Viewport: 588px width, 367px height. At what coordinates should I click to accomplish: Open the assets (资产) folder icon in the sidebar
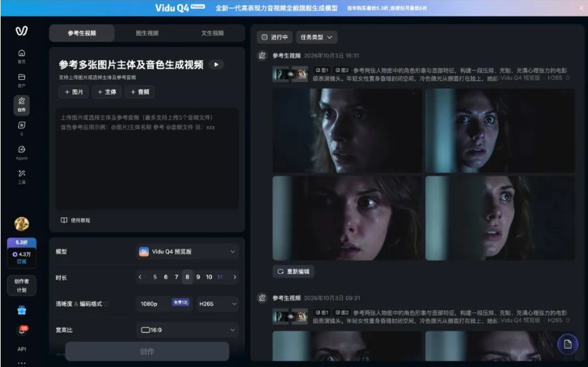[x=22, y=77]
